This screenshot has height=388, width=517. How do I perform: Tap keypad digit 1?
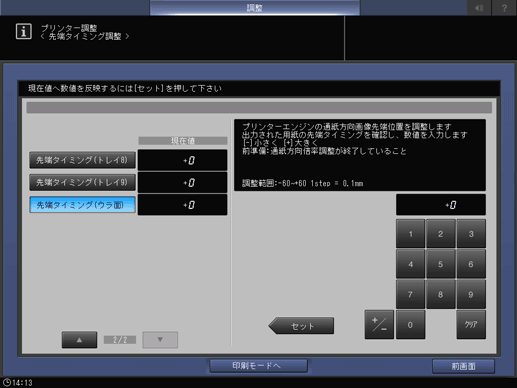coord(410,234)
